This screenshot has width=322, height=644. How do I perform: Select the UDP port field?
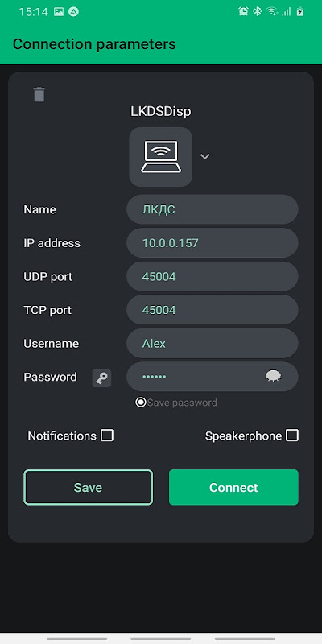(213, 276)
